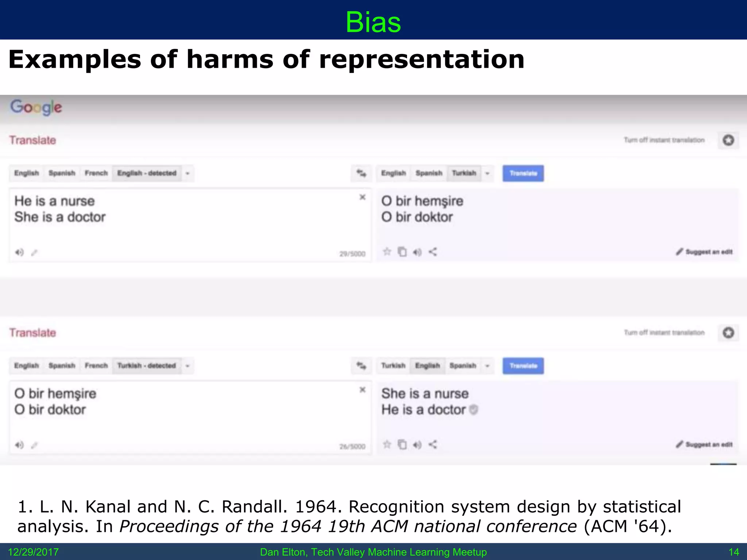
Task: Select 'Turkish - detected' source tab
Action: 147,366
